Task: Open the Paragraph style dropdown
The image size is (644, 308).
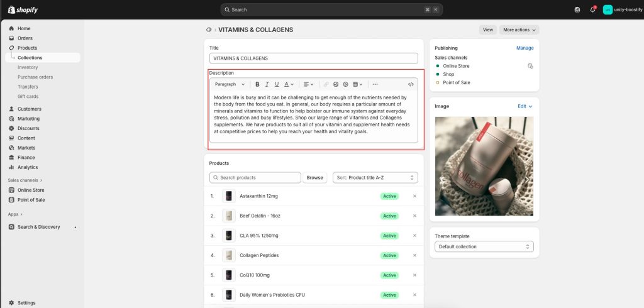Action: (230, 84)
